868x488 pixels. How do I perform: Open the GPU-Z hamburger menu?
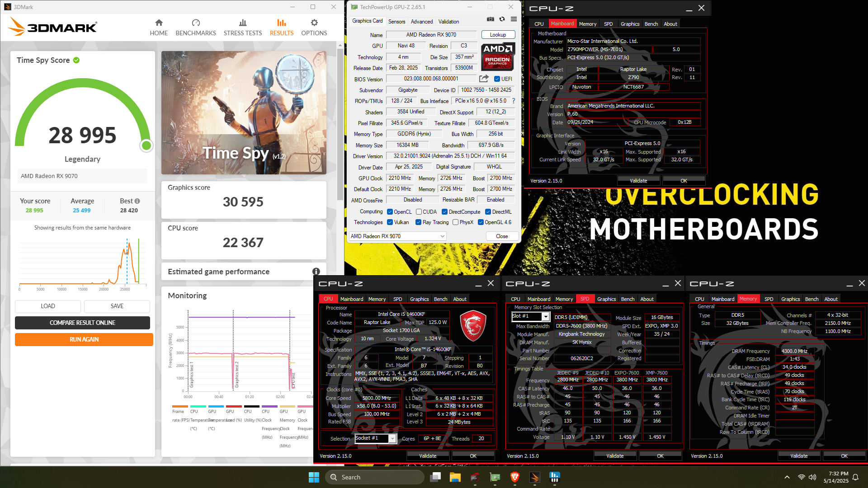click(x=514, y=19)
